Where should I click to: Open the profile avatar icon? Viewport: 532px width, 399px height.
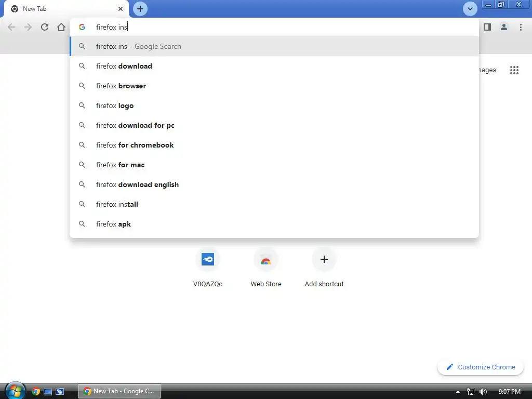click(504, 27)
